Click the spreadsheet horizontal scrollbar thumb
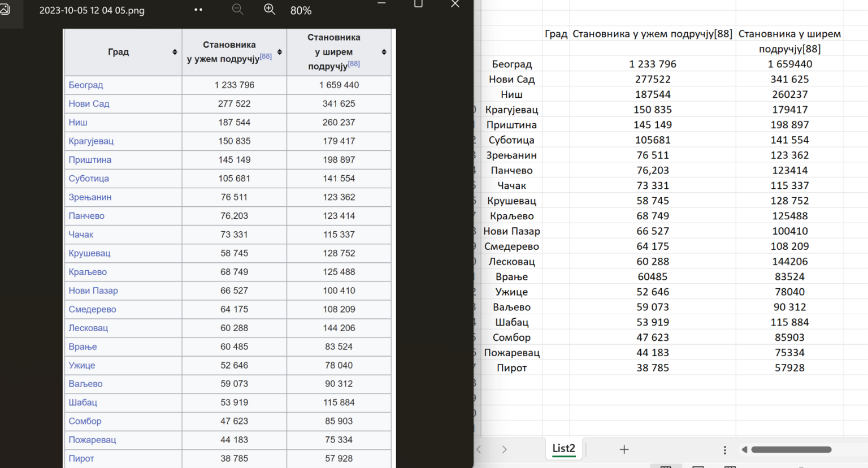This screenshot has width=868, height=468. [x=791, y=450]
